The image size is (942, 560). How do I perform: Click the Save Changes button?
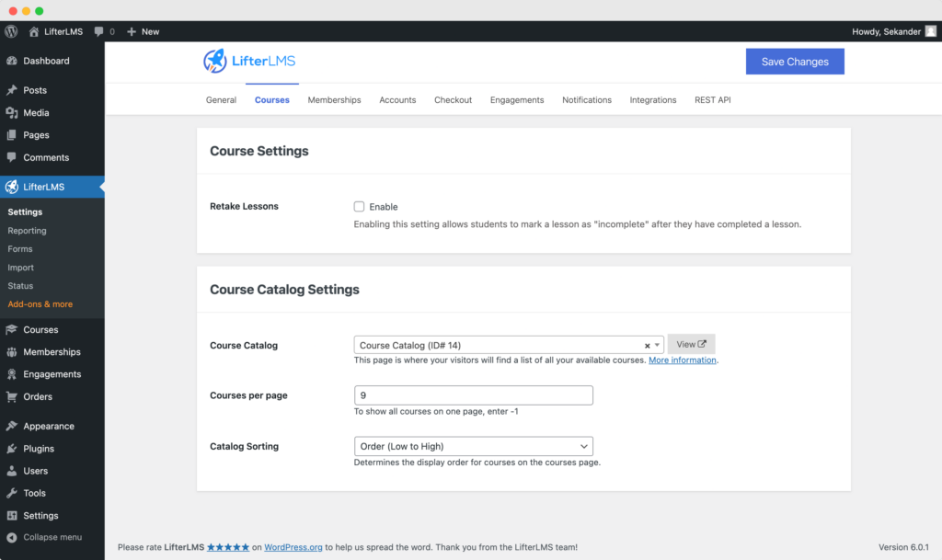[x=794, y=61]
